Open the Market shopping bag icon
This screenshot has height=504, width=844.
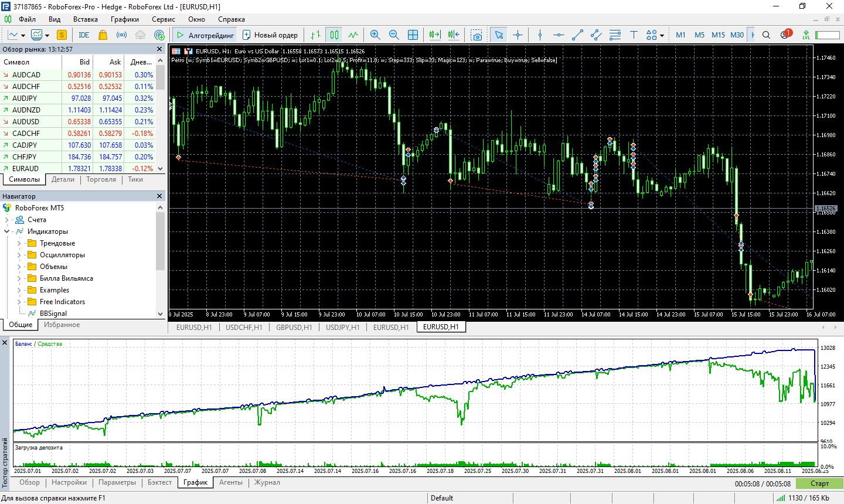pyautogui.click(x=103, y=35)
